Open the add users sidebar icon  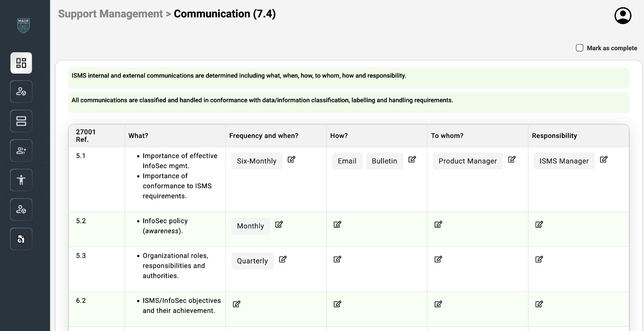tap(21, 150)
